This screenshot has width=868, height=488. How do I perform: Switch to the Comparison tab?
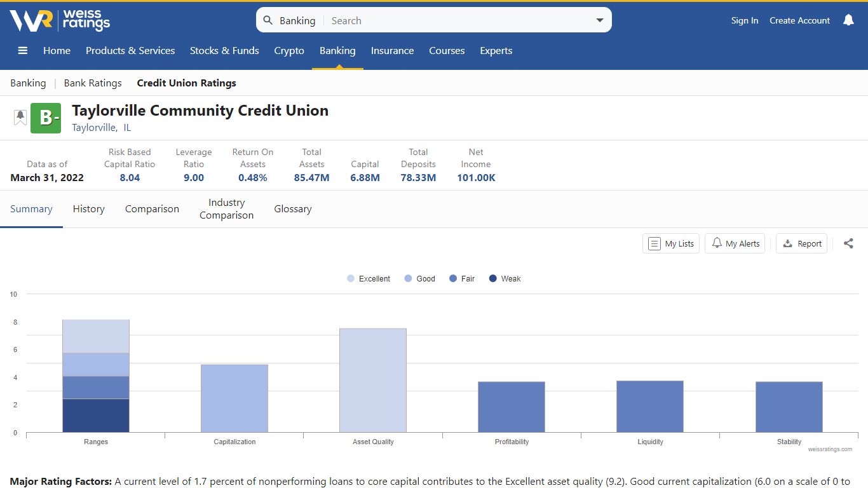[x=152, y=209]
